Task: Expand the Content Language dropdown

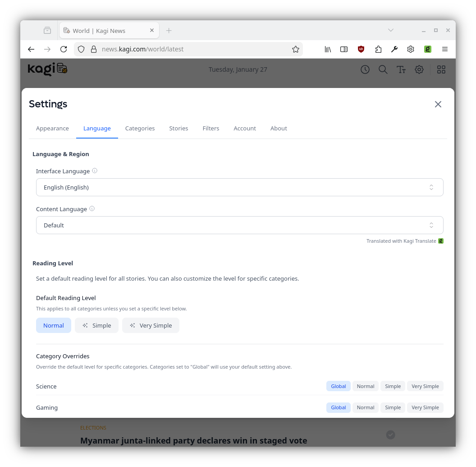Action: (x=239, y=225)
